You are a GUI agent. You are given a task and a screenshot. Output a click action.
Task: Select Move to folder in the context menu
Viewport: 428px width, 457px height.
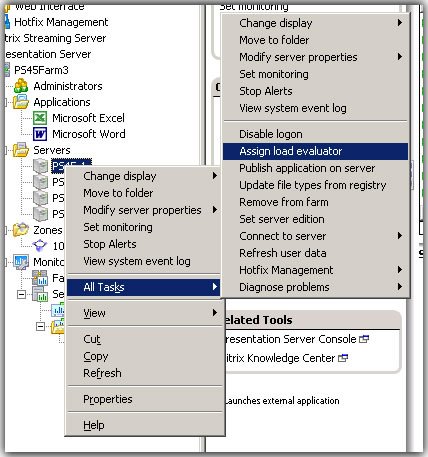point(144,193)
